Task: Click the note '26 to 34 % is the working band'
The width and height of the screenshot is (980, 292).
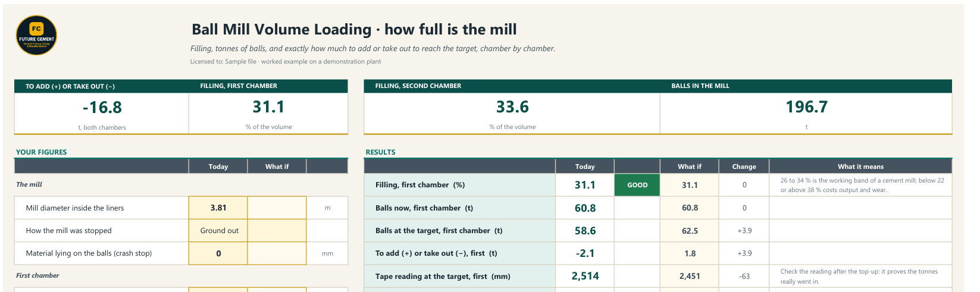Action: (862, 185)
